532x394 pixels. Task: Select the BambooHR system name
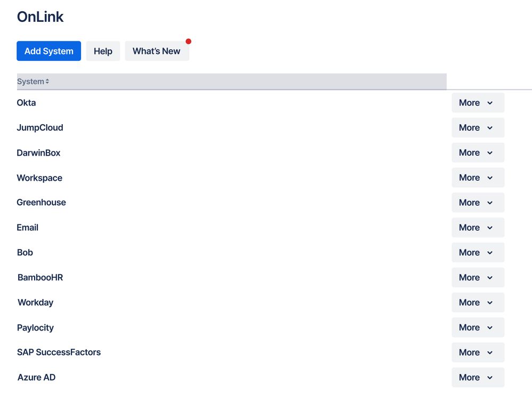click(40, 277)
